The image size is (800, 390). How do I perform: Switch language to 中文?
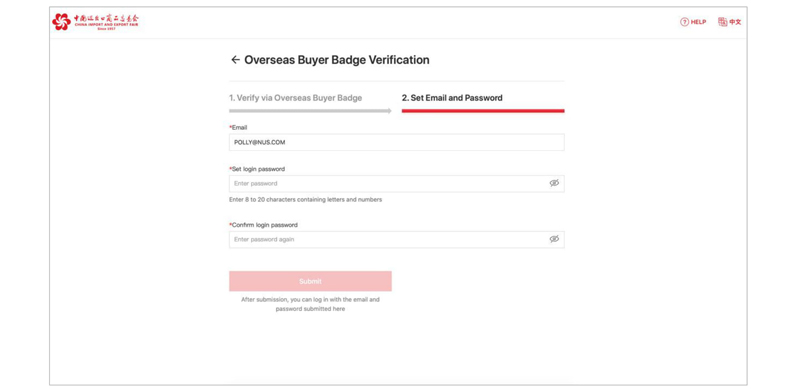point(735,22)
